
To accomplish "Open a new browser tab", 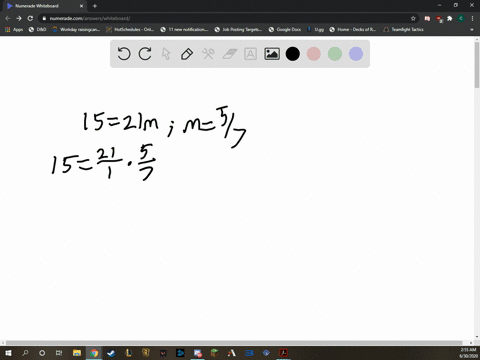I will pyautogui.click(x=95, y=6).
